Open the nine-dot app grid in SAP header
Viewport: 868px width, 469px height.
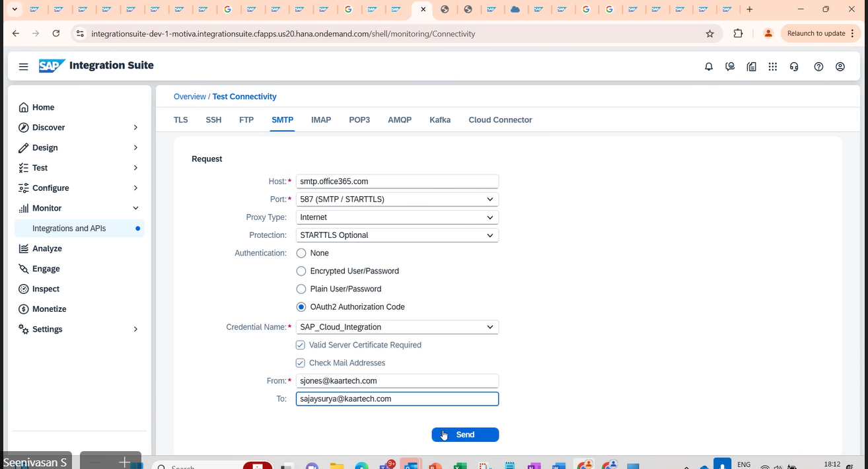773,67
